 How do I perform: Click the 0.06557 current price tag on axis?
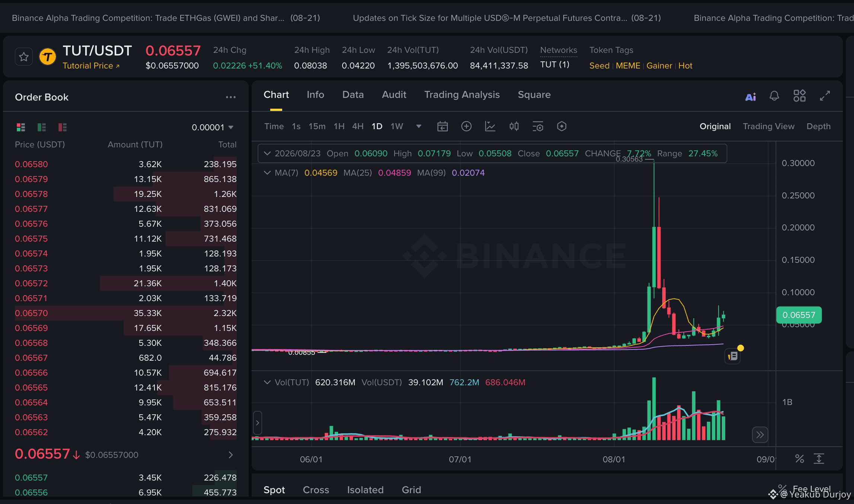pos(799,315)
